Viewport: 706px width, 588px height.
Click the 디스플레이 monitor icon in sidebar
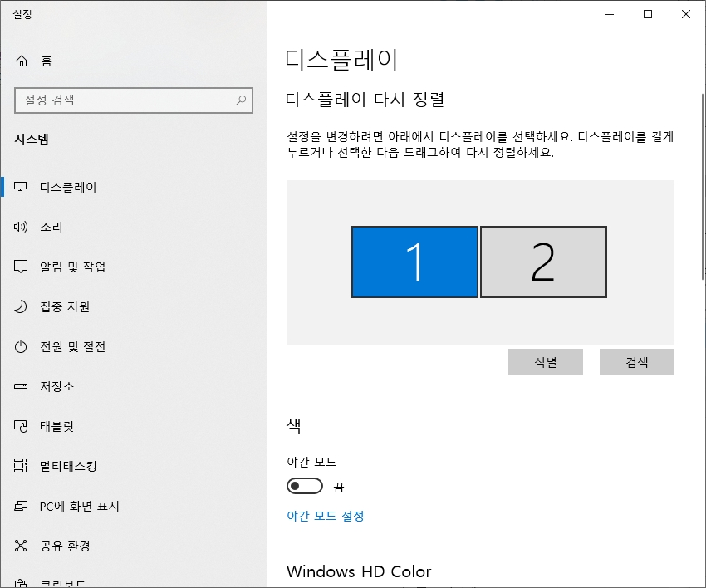(21, 186)
